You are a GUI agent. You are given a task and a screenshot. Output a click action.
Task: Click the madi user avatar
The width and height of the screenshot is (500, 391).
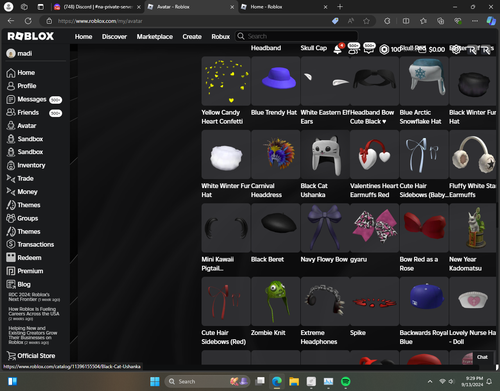point(11,53)
